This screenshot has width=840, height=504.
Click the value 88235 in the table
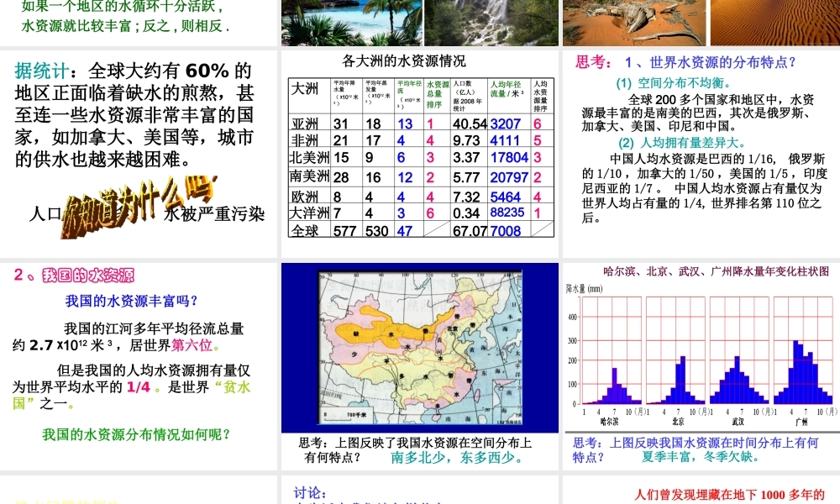pyautogui.click(x=507, y=213)
